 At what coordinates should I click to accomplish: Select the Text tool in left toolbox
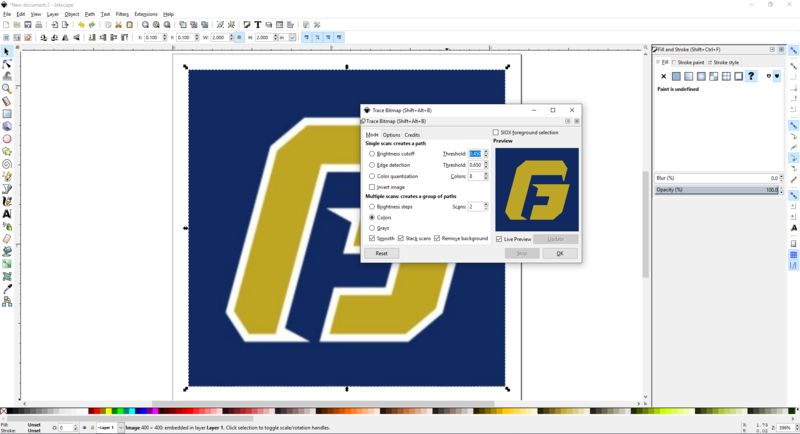coord(7,214)
